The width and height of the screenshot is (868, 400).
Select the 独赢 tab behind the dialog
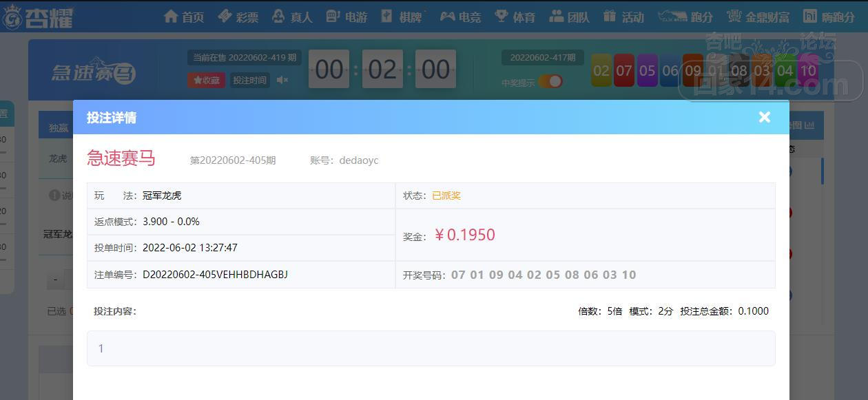(58, 127)
